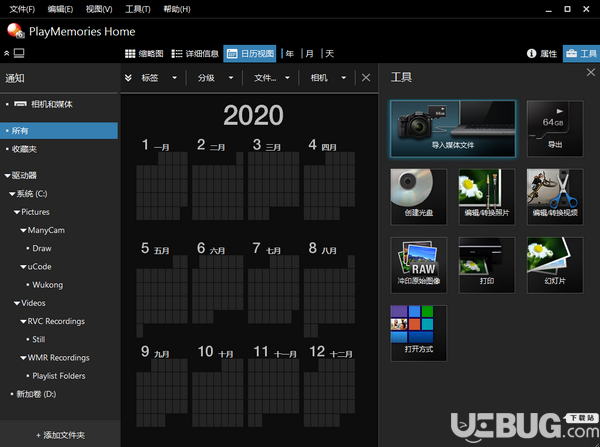Open the Create Disc (创建光盘) tool
600x447 pixels.
click(x=419, y=197)
